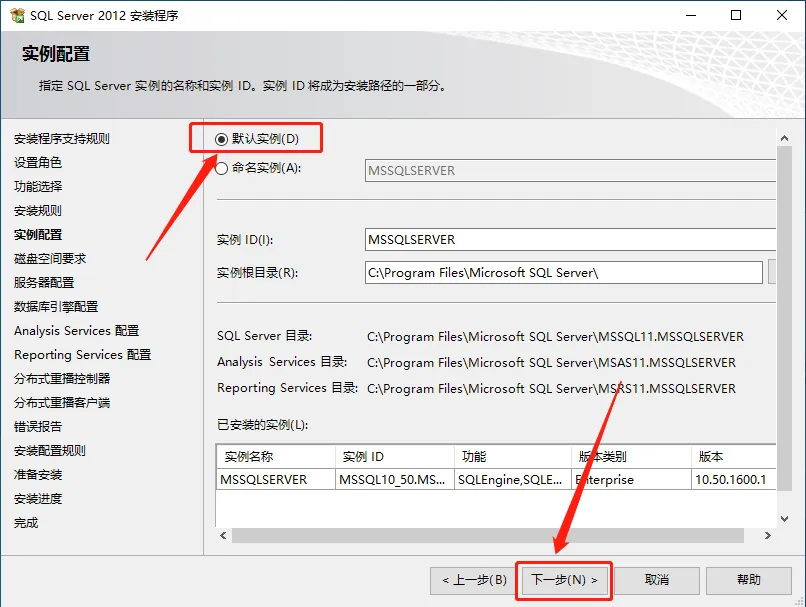Close the SQL Server 2012 setup window
Image resolution: width=806 pixels, height=607 pixels.
(782, 15)
